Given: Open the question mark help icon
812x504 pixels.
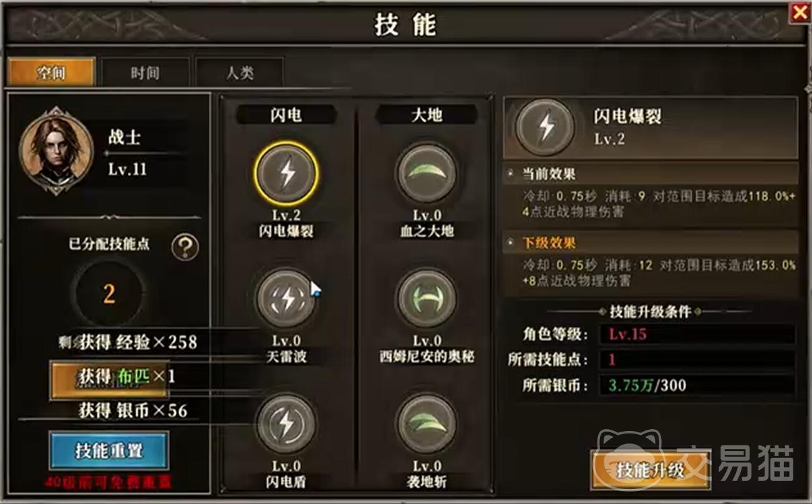Looking at the screenshot, I should point(185,248).
